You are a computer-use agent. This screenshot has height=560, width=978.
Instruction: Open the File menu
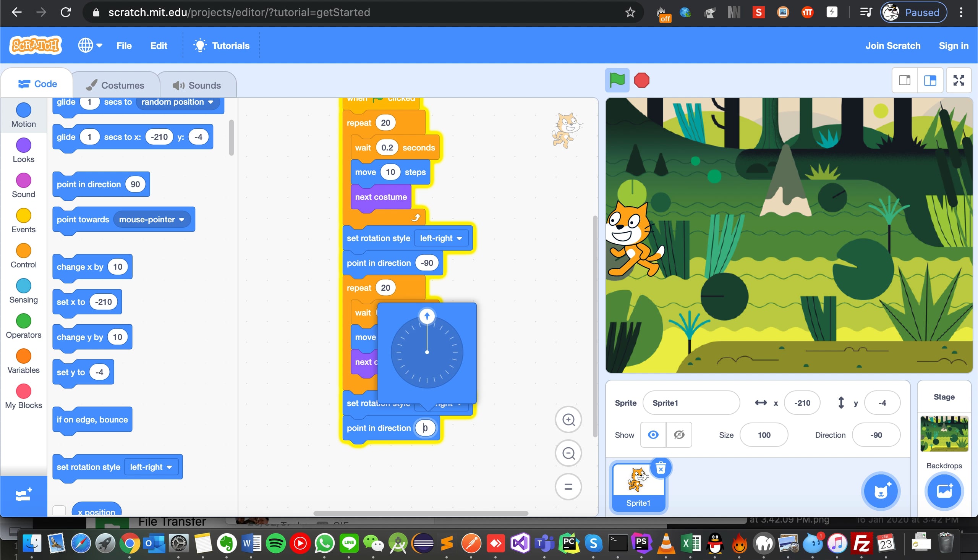tap(124, 45)
